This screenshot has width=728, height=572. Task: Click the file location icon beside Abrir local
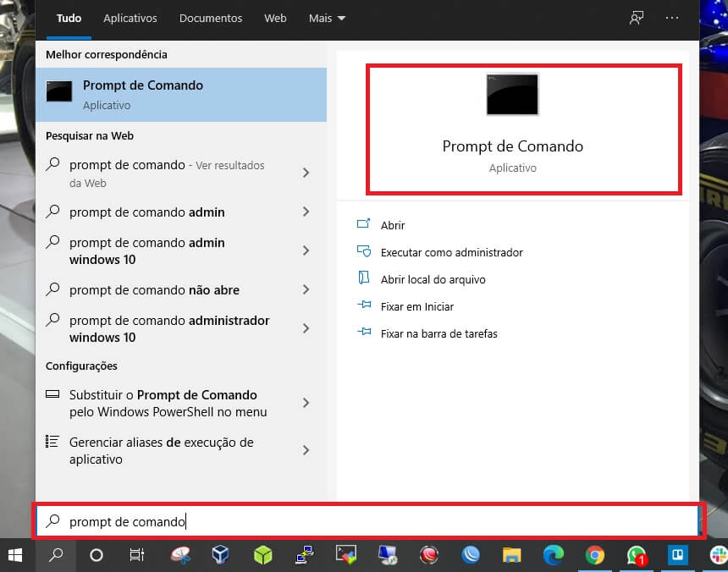coord(363,278)
